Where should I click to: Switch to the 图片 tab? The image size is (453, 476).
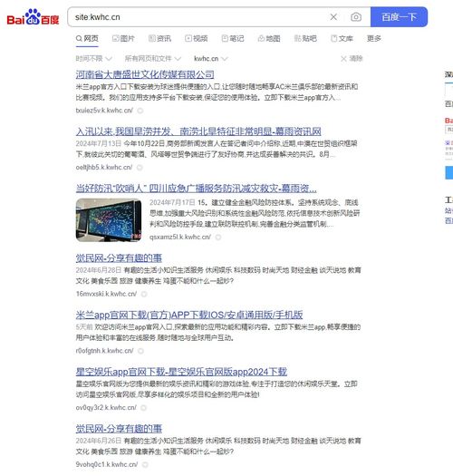(123, 39)
